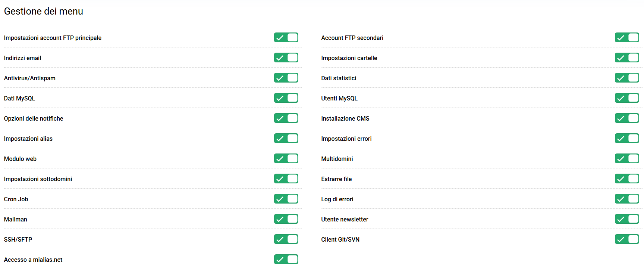Toggle the Dati statistici switch
Screen dimensions: 644x273
[627, 78]
